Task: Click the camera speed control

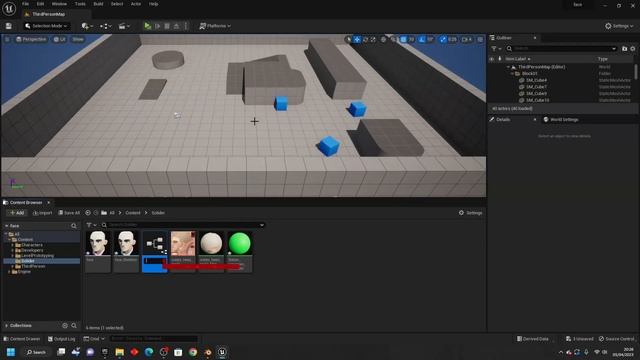Action: click(467, 39)
